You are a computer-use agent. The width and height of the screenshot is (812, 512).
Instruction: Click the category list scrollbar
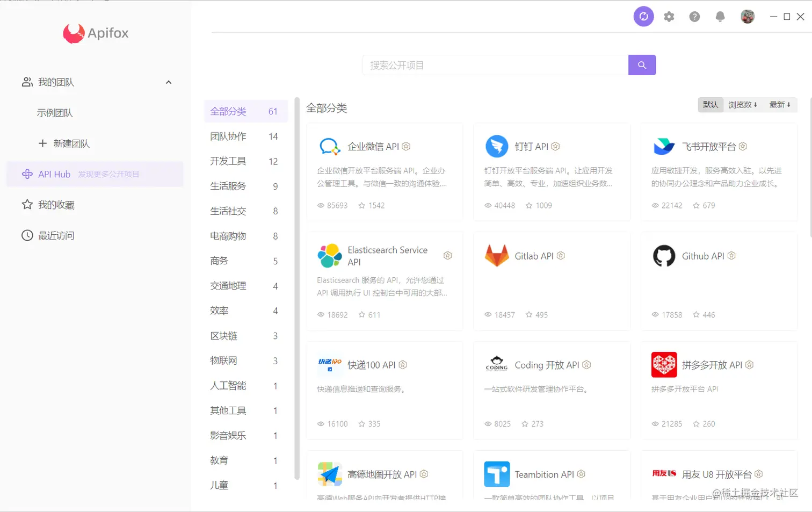296,289
